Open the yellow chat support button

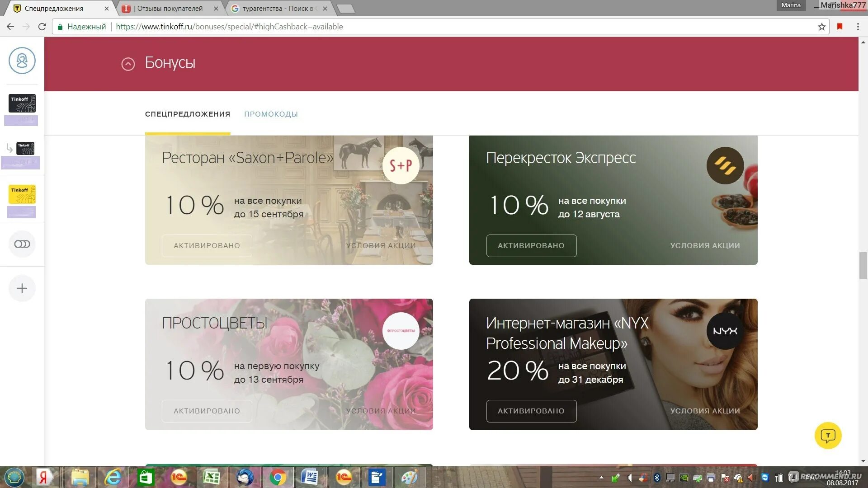click(828, 436)
